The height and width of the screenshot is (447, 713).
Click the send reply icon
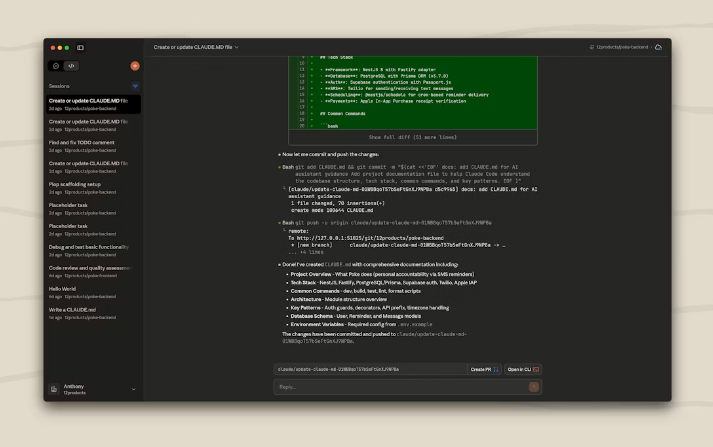[535, 386]
